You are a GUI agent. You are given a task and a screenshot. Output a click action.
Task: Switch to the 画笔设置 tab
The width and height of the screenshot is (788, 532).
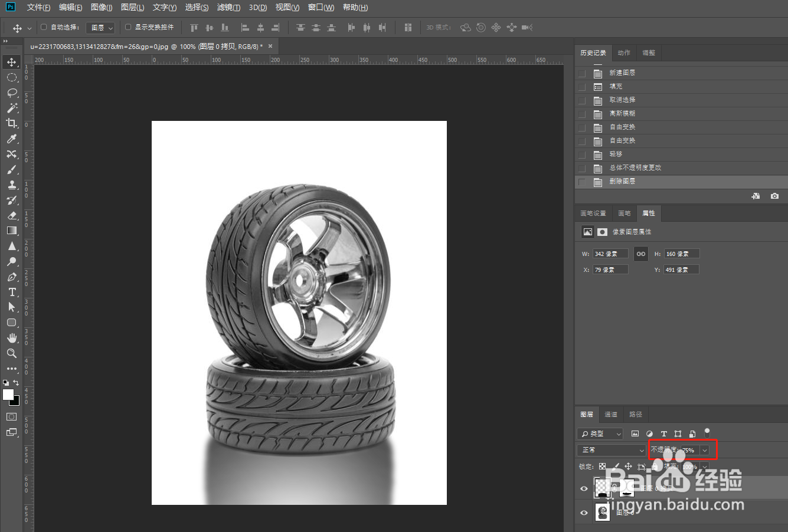pos(593,213)
